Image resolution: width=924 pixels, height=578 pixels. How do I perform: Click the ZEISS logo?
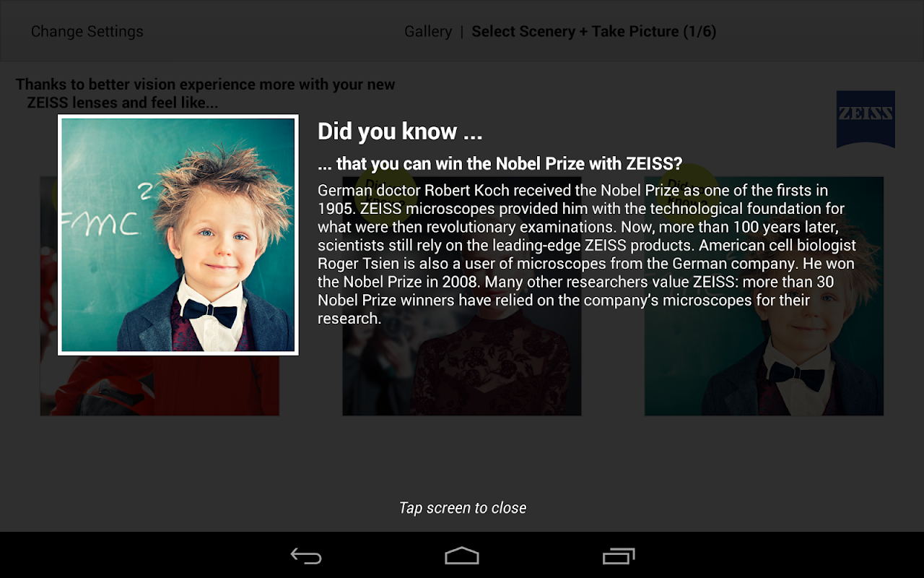click(x=866, y=119)
